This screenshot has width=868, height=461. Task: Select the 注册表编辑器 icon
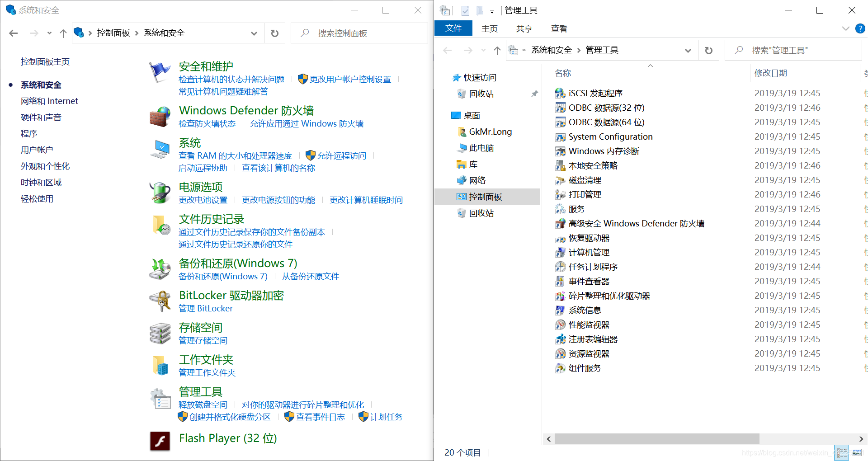pyautogui.click(x=560, y=339)
